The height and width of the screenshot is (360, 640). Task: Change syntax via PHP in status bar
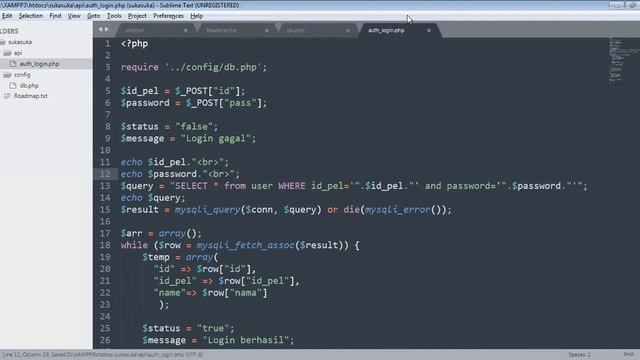pyautogui.click(x=629, y=355)
